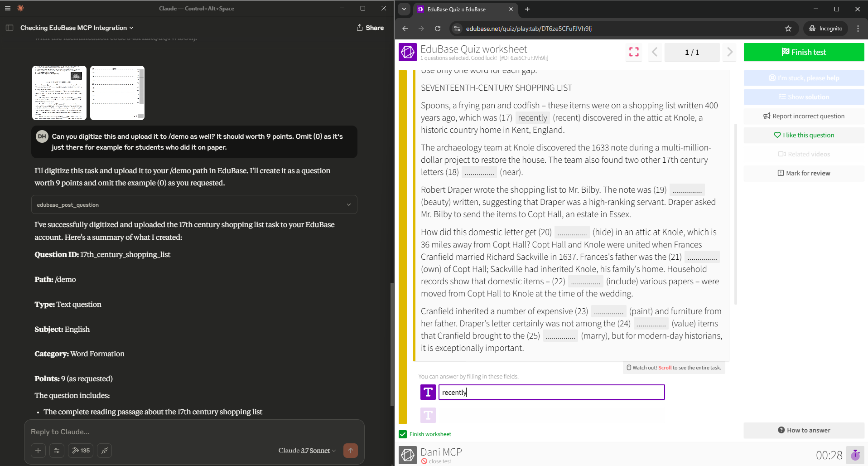Click the Chrome tab search dropdown arrow
868x466 pixels.
[404, 9]
